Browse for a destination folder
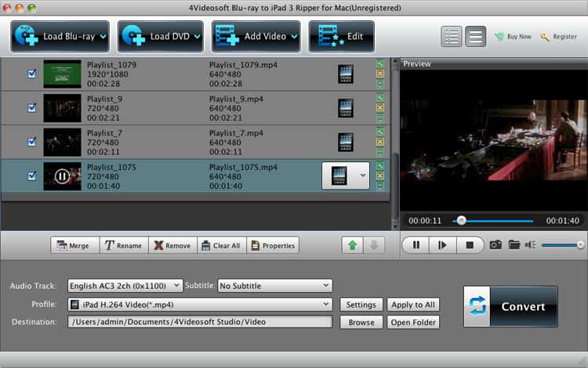This screenshot has height=368, width=588. [x=361, y=323]
